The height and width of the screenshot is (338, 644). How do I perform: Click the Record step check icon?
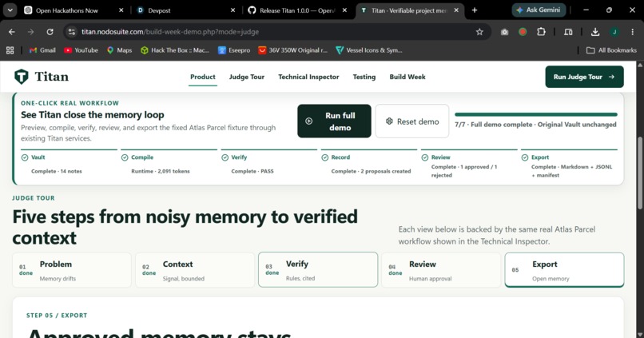(x=325, y=157)
